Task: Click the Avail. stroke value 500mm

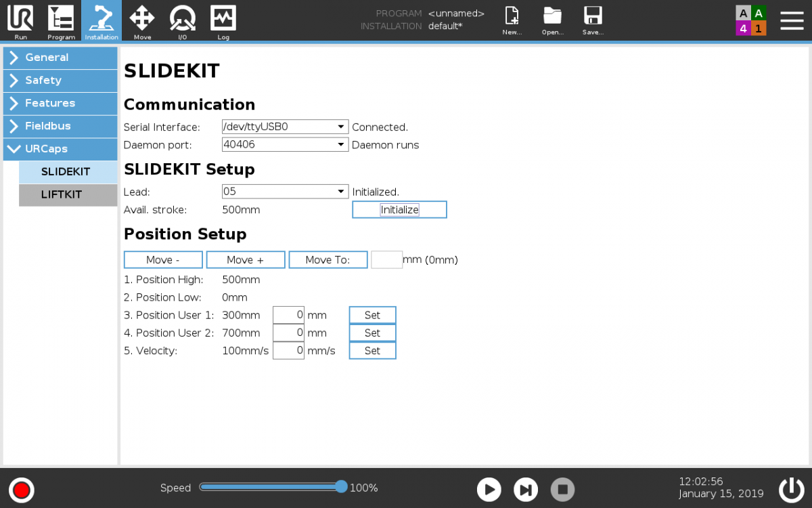Action: click(241, 210)
